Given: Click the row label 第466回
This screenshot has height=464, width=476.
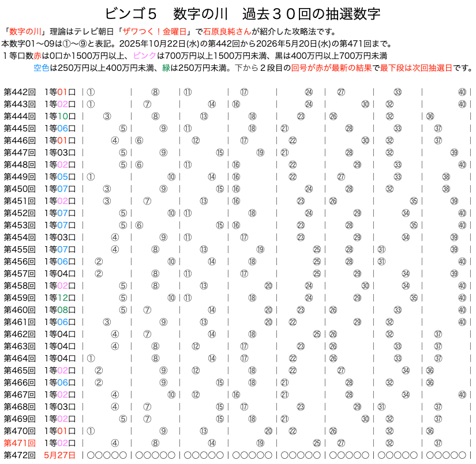Looking at the screenshot, I should click(20, 383).
